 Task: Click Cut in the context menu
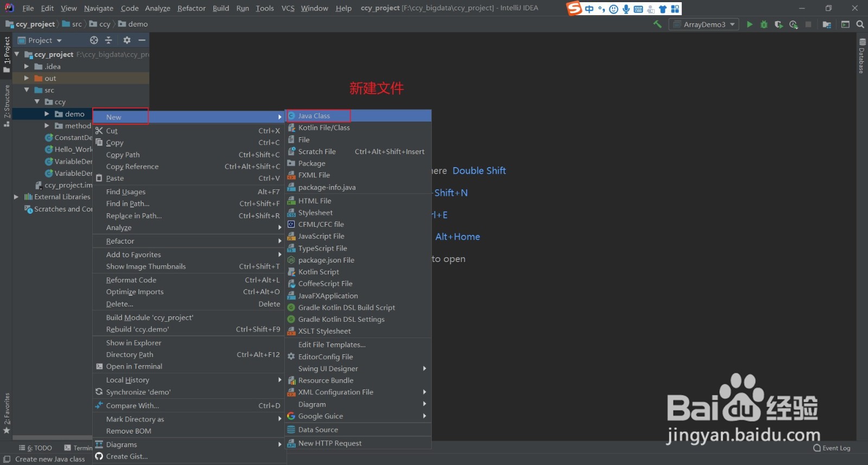tap(189, 131)
